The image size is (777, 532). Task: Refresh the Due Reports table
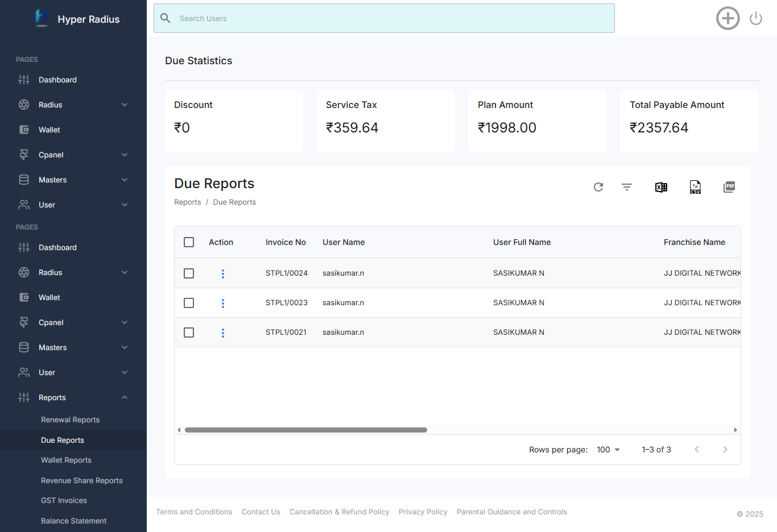pos(598,187)
